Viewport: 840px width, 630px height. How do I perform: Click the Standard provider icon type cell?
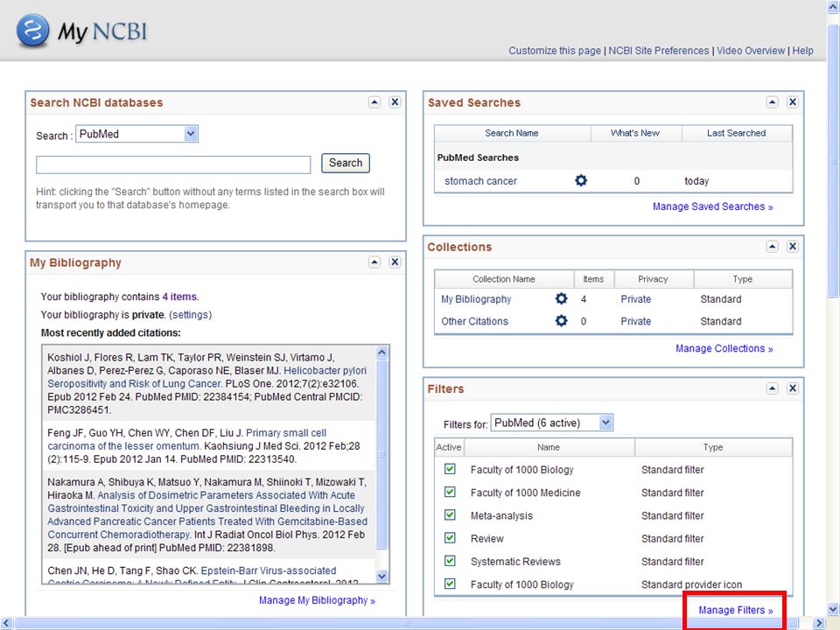[691, 584]
